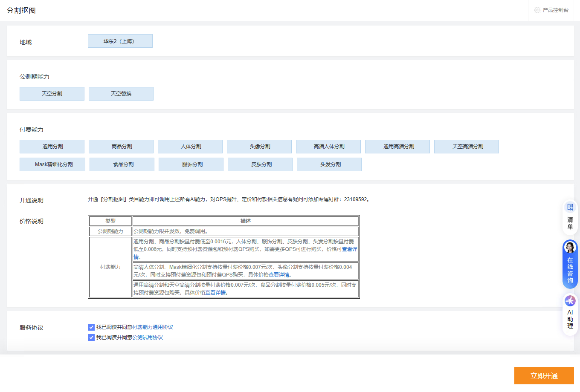The image size is (580, 392).
Task: Click 立即开通 to activate the service
Action: point(544,376)
